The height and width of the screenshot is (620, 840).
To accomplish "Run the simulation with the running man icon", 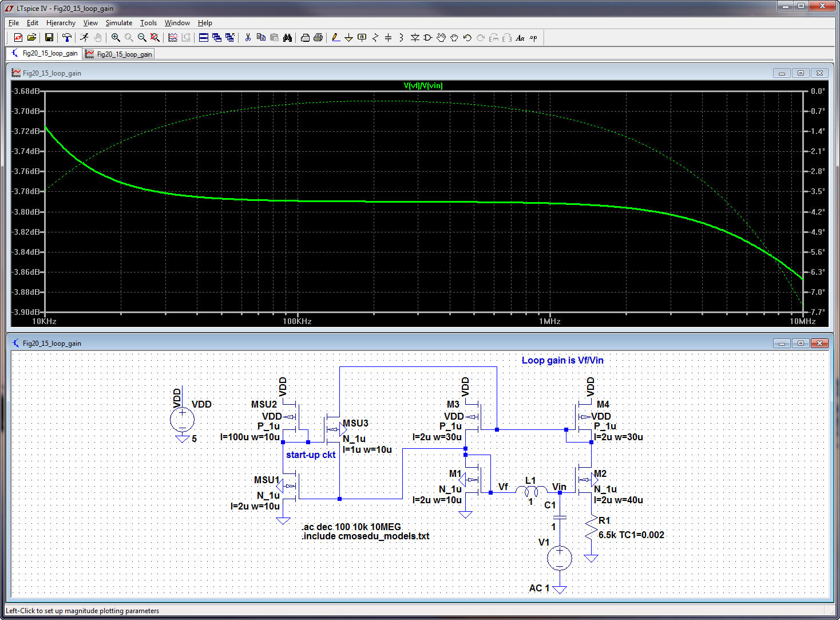I will pyautogui.click(x=85, y=38).
